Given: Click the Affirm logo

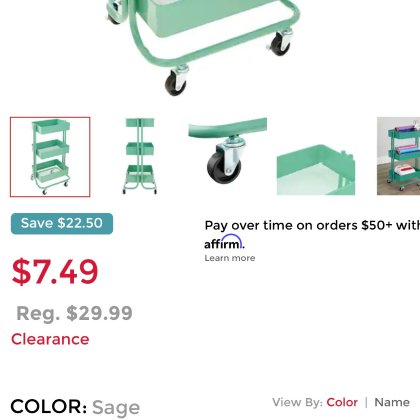Looking at the screenshot, I should click(x=224, y=242).
